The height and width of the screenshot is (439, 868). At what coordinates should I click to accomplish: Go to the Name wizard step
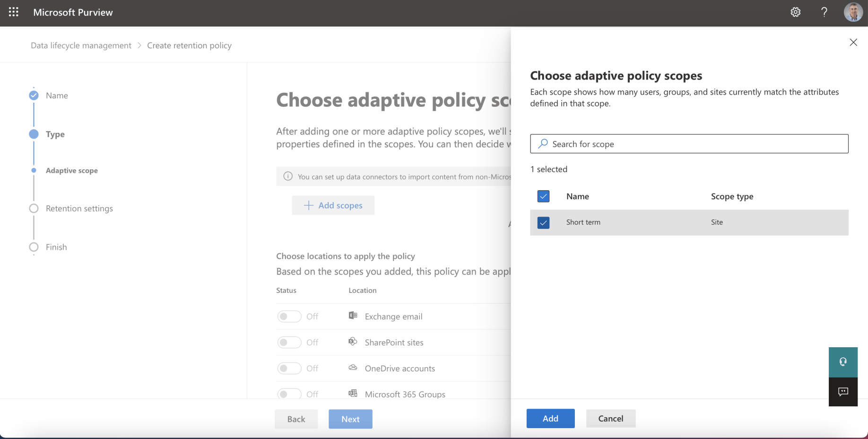coord(57,96)
